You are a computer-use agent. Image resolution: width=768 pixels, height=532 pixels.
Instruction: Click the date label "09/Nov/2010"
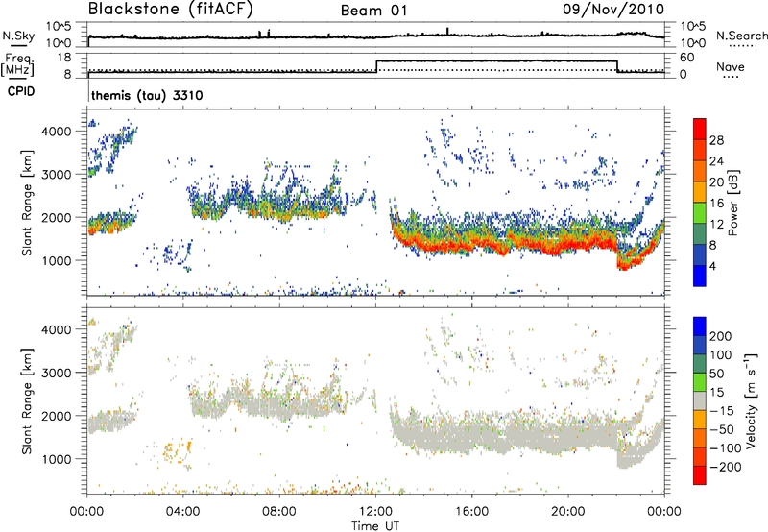613,10
